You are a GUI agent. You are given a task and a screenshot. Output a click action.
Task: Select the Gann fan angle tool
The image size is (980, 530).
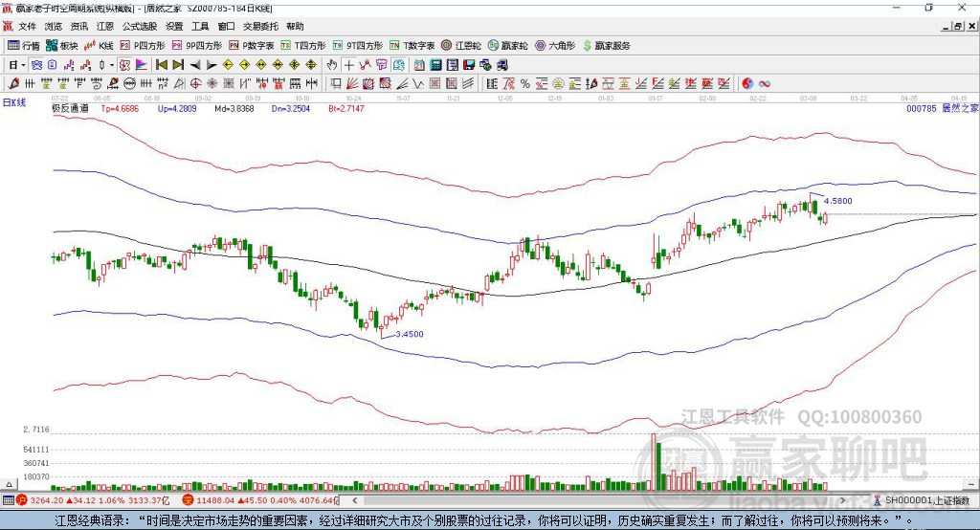352,84
